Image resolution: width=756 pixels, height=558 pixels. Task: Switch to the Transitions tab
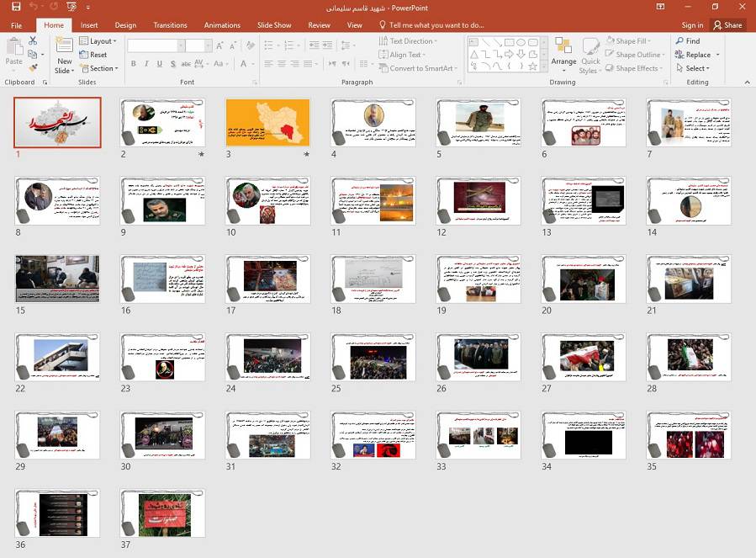coord(170,25)
